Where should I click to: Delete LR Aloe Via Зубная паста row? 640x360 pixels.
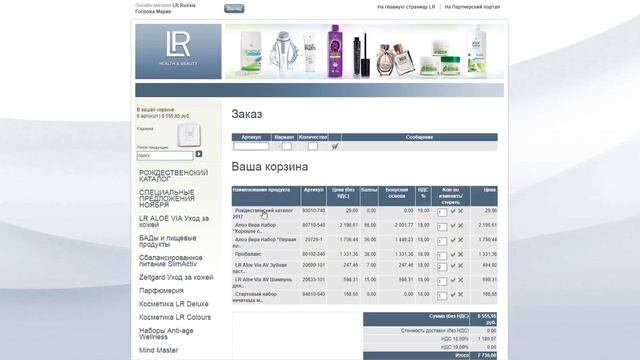tap(460, 266)
